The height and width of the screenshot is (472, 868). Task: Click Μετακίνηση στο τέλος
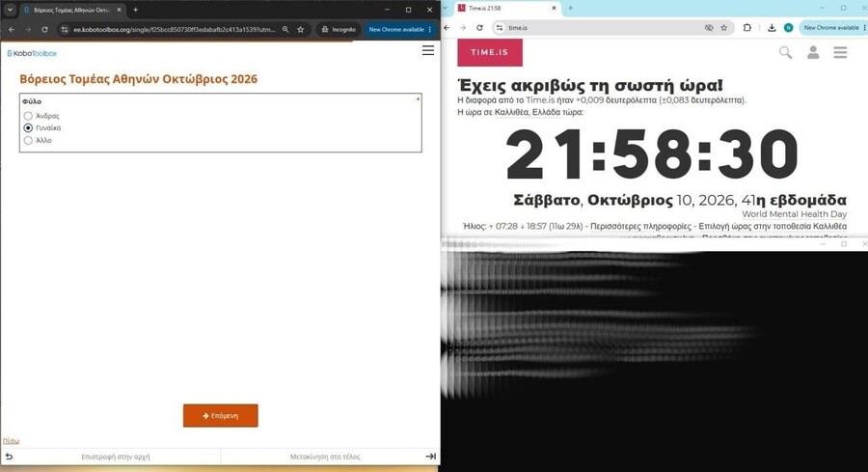pyautogui.click(x=325, y=458)
